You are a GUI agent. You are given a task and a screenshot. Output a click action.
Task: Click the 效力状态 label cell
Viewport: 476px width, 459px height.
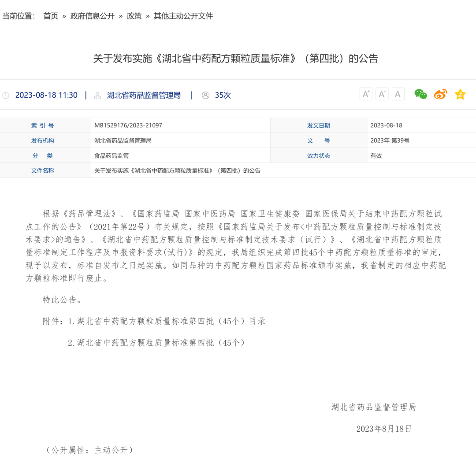tap(319, 155)
